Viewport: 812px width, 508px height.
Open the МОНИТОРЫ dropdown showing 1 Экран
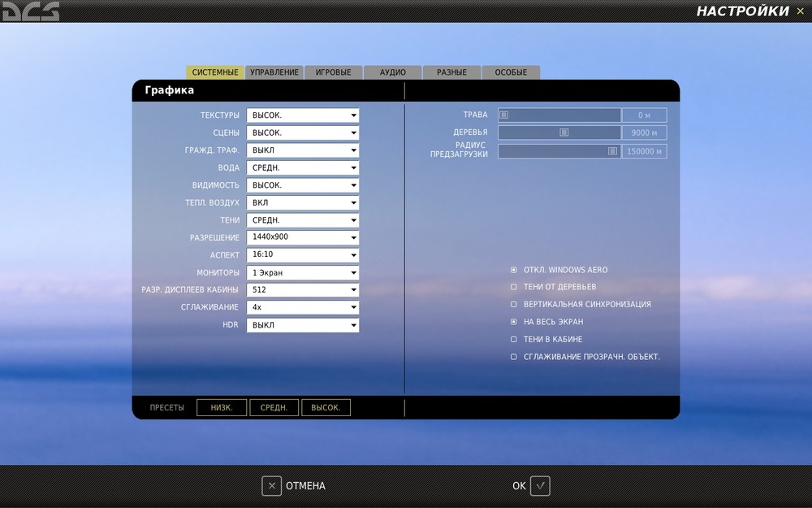tap(302, 272)
